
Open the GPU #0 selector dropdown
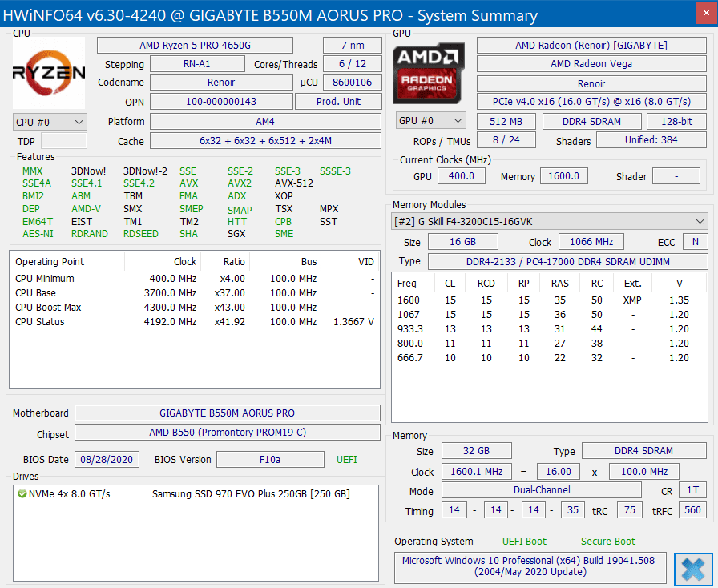(430, 120)
